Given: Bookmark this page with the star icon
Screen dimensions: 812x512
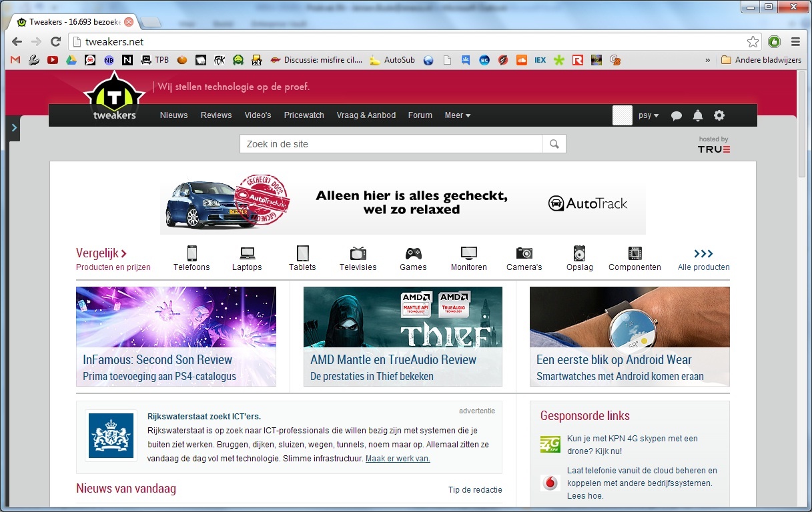Looking at the screenshot, I should pos(753,41).
